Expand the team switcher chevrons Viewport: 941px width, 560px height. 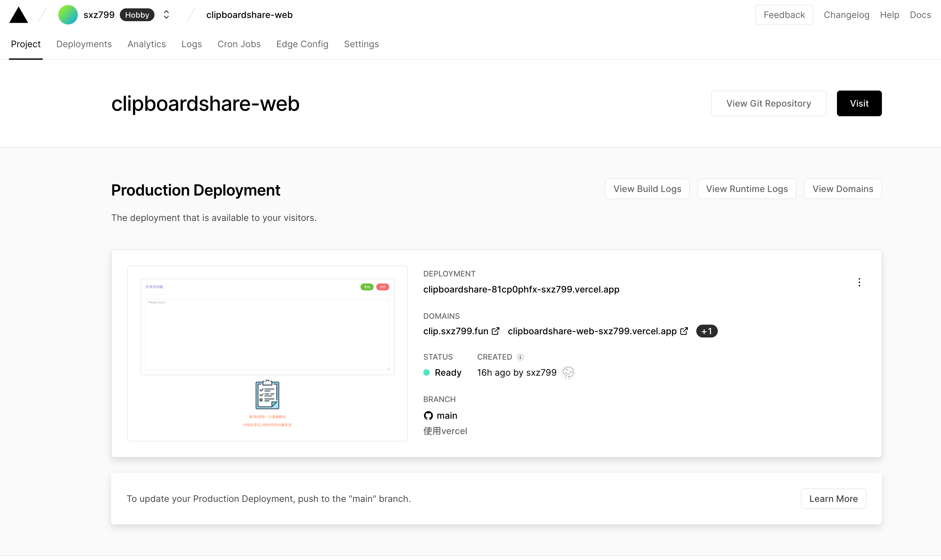[166, 15]
